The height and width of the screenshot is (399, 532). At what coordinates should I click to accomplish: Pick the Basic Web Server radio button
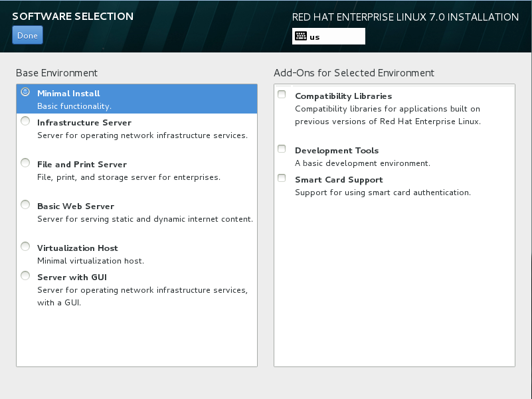point(25,204)
